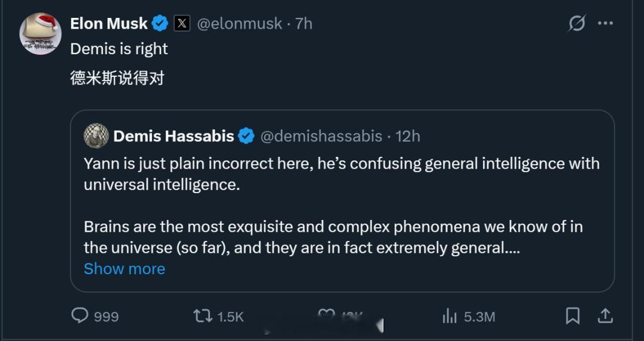Open the @demishassabis handle link

click(x=321, y=136)
